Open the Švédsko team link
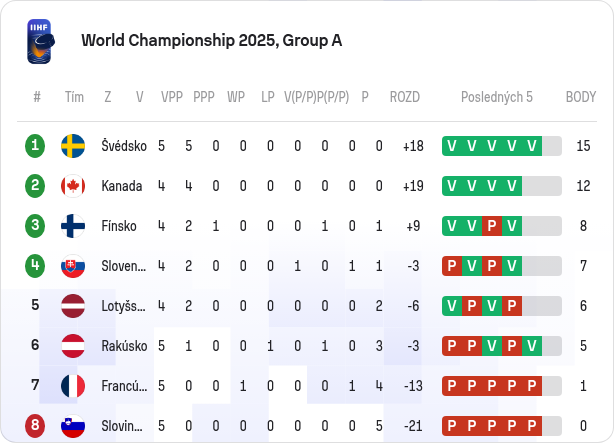Viewport: 614px width, 443px height. (x=124, y=146)
